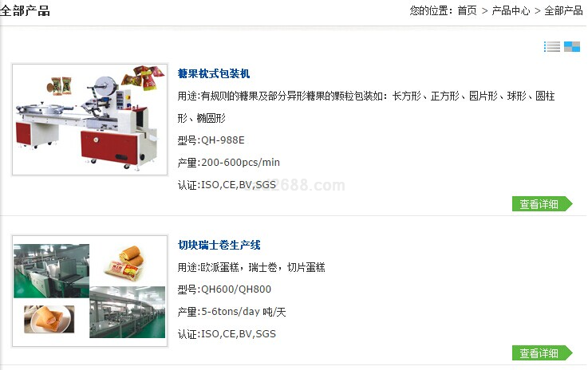Click the QH-988E model number text
This screenshot has width=588, height=370.
[x=223, y=140]
